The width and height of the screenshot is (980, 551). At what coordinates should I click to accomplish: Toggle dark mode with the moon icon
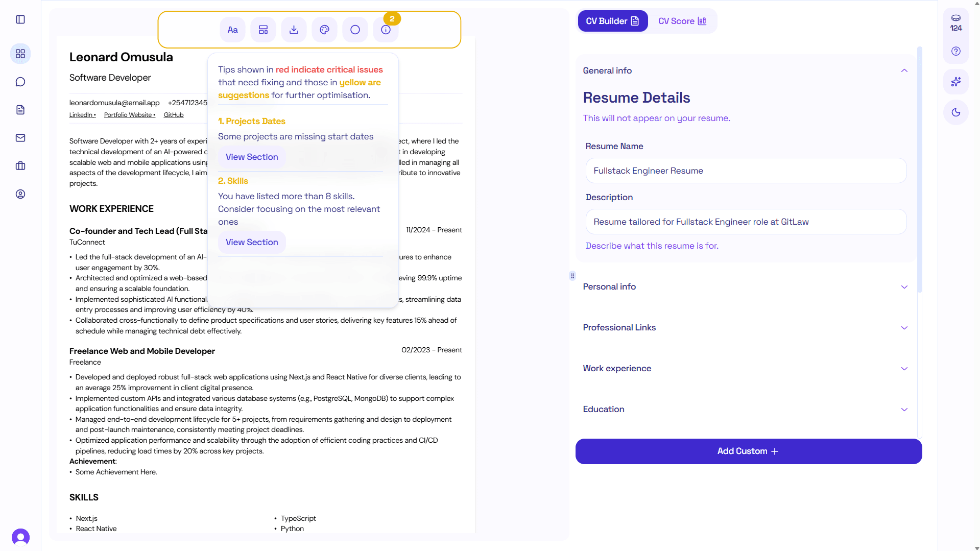[955, 112]
